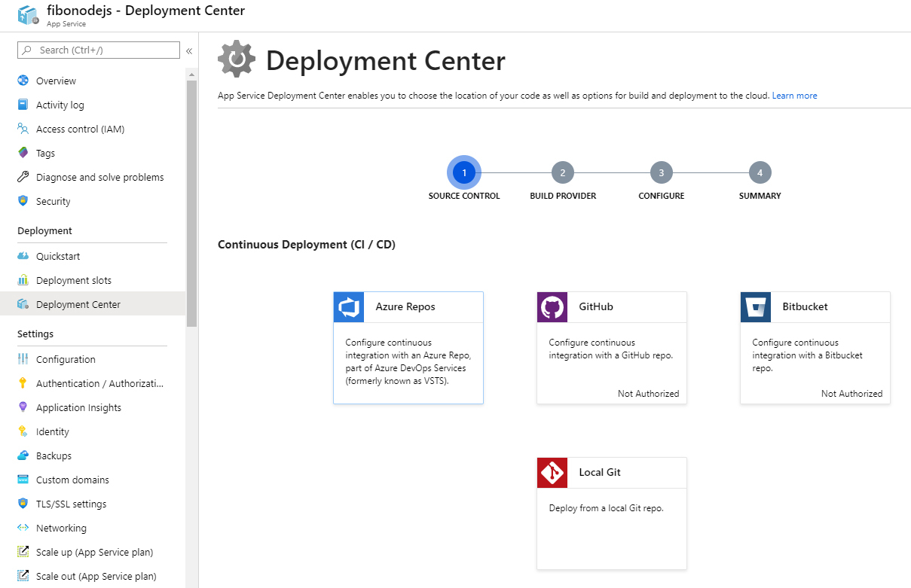Collapse the sidebar with double chevron
The image size is (911, 588).
click(x=189, y=51)
